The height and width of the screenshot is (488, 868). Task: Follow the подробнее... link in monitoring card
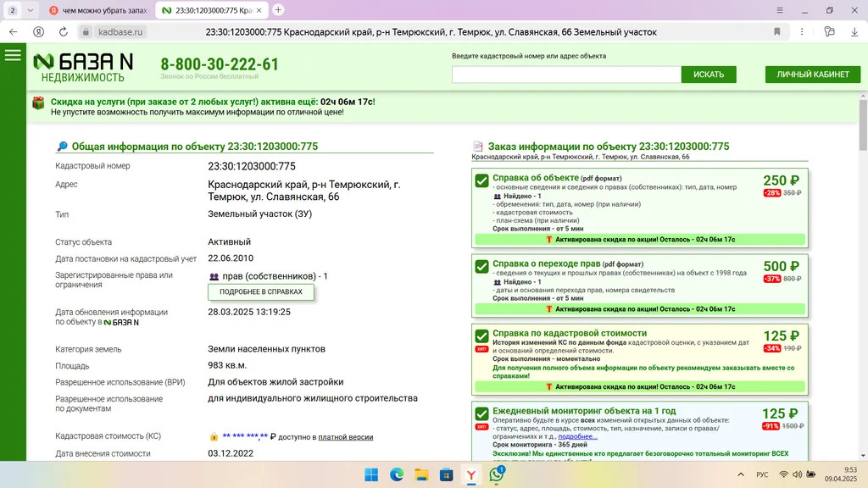pos(578,436)
